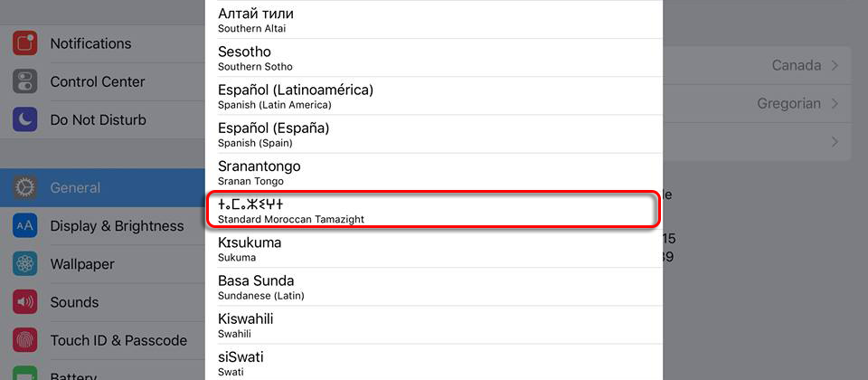Open Touch ID & Passcode fingerprint icon
This screenshot has height=380, width=868.
click(24, 340)
